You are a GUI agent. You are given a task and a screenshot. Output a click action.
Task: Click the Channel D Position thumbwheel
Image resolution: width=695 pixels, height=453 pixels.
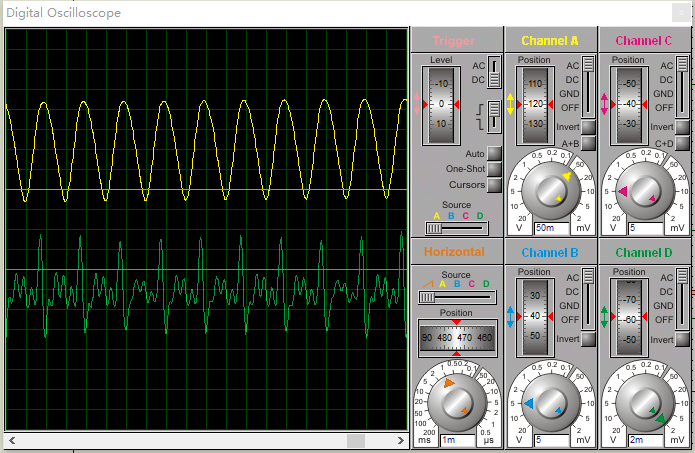point(629,316)
